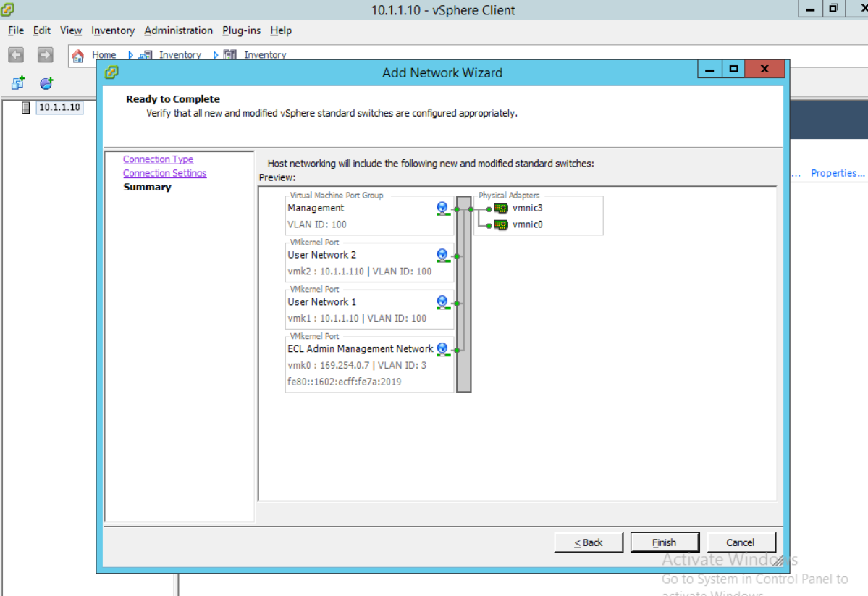Open the File menu
This screenshot has width=868, height=596.
(14, 30)
